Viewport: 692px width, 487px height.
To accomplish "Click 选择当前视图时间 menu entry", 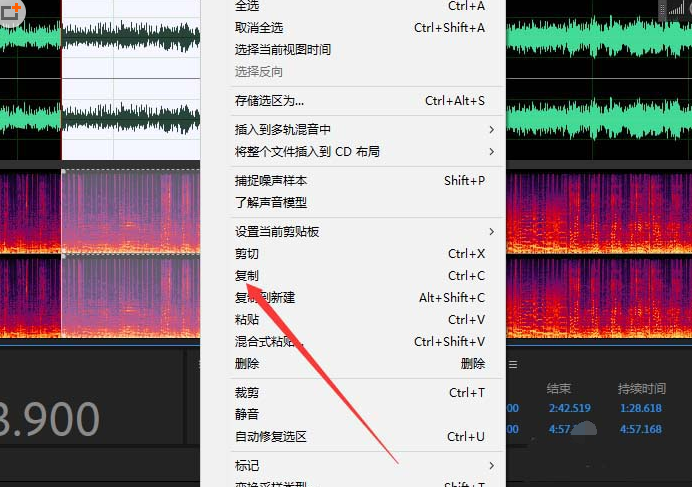I will tap(282, 50).
